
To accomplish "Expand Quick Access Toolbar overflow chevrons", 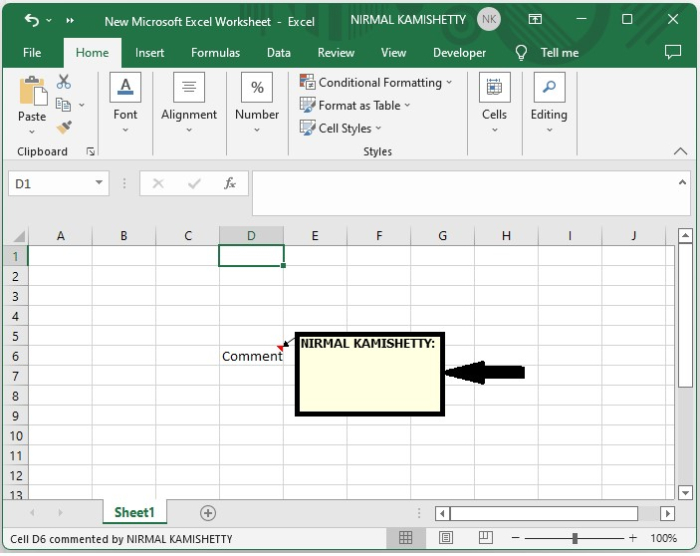I will point(70,21).
